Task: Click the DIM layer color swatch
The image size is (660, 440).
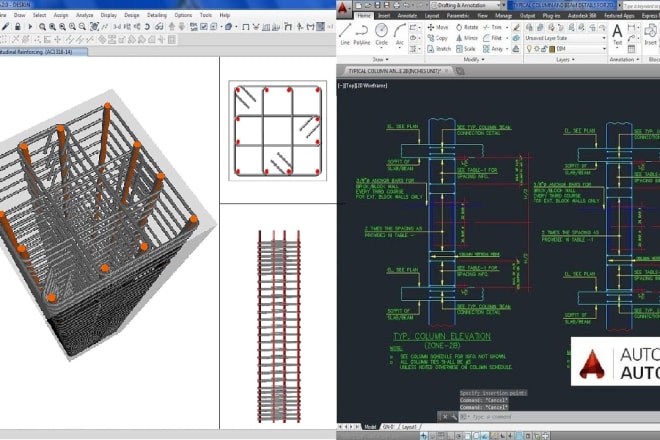Action: pyautogui.click(x=552, y=49)
